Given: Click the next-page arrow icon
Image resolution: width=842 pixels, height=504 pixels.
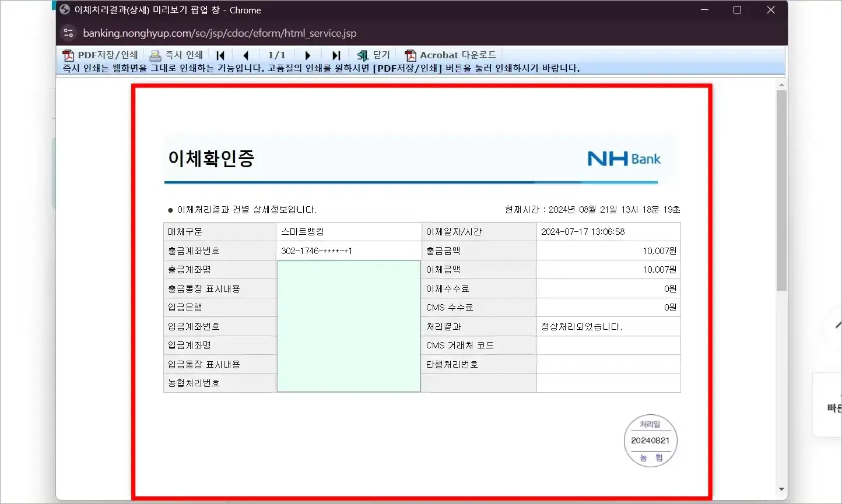Looking at the screenshot, I should pyautogui.click(x=308, y=55).
